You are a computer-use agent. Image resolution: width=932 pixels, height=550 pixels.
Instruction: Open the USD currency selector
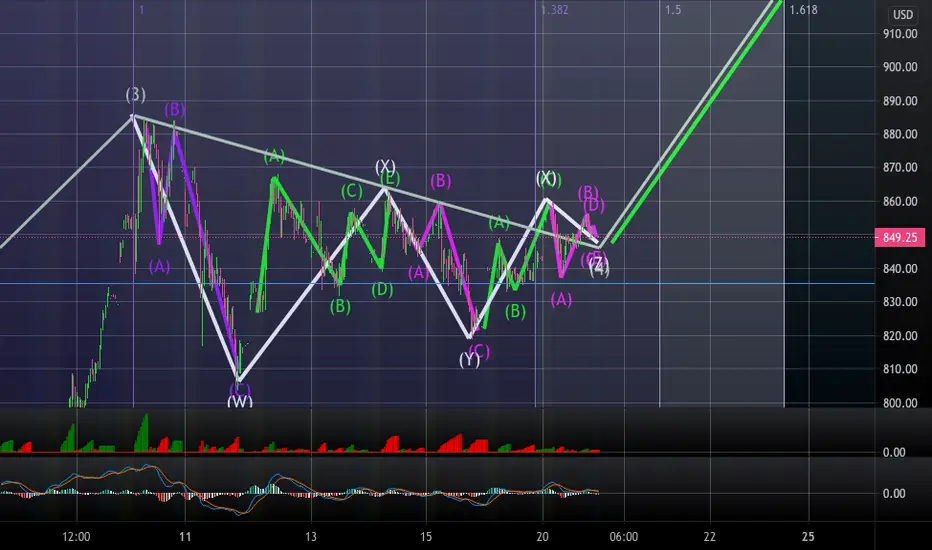point(903,15)
